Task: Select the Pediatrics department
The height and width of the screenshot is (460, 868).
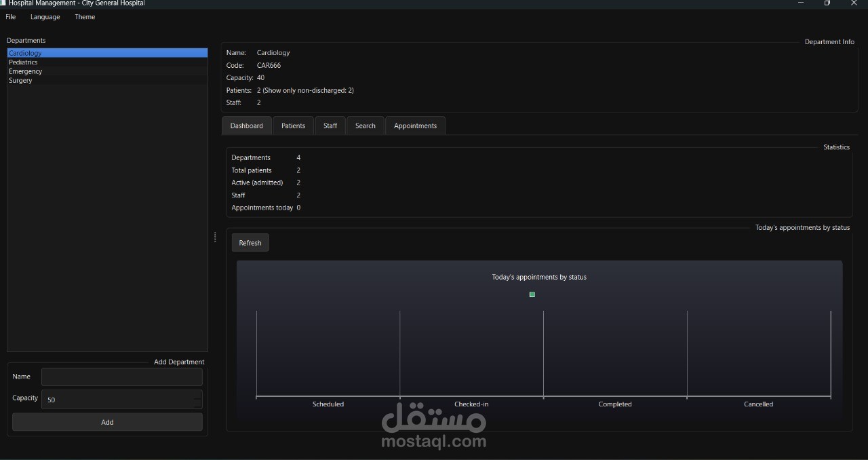Action: coord(107,62)
